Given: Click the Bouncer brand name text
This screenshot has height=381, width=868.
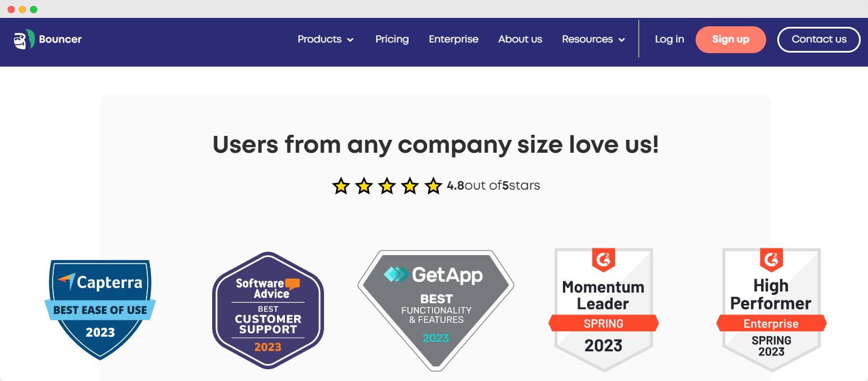Looking at the screenshot, I should point(60,39).
